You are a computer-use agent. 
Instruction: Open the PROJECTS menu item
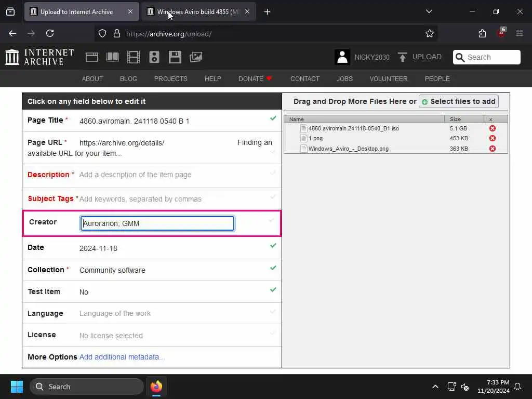click(x=170, y=79)
